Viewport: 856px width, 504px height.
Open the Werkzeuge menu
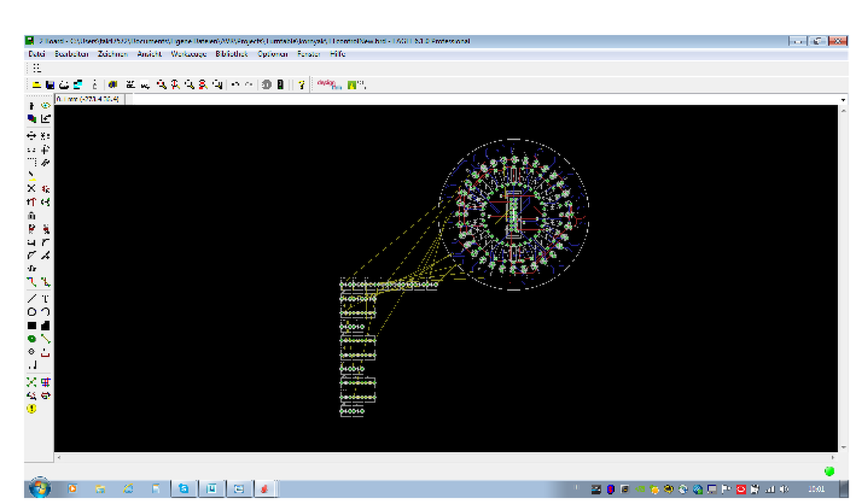click(189, 54)
